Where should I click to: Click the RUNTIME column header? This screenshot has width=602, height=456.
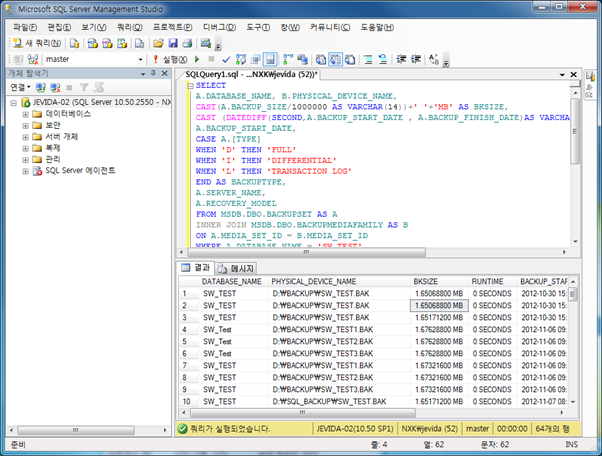point(493,281)
